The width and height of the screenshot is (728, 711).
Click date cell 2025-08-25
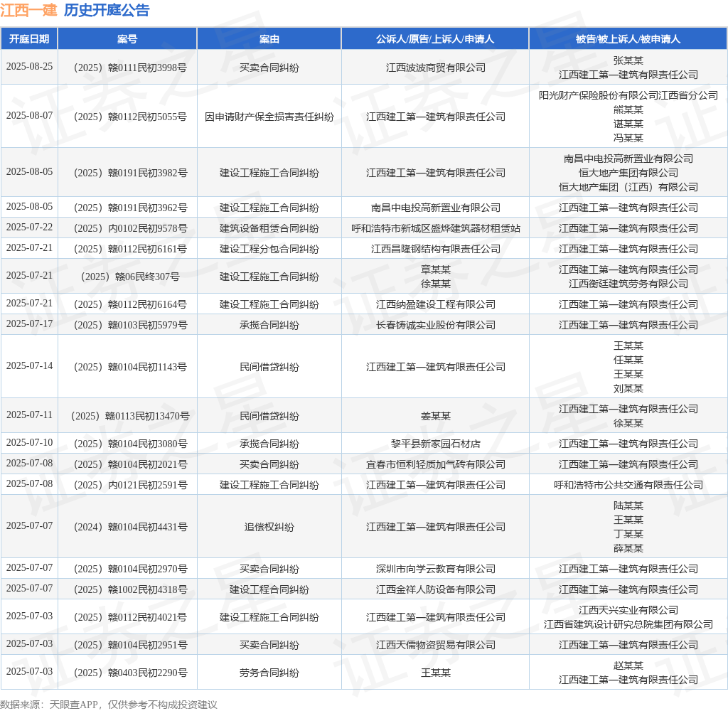tap(29, 66)
